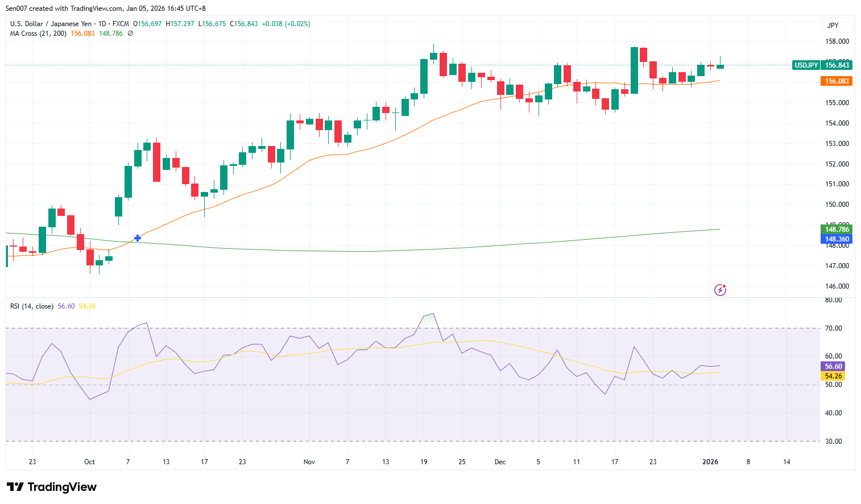Open the lightning-bolt market events icon
Image resolution: width=861 pixels, height=504 pixels.
720,290
